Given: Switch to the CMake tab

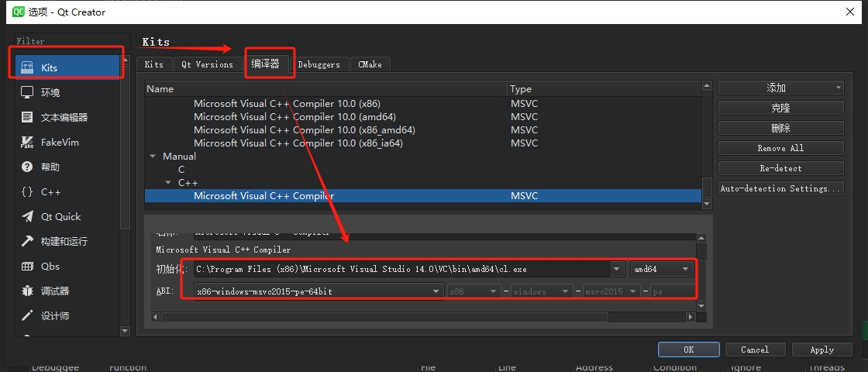Looking at the screenshot, I should pos(370,64).
